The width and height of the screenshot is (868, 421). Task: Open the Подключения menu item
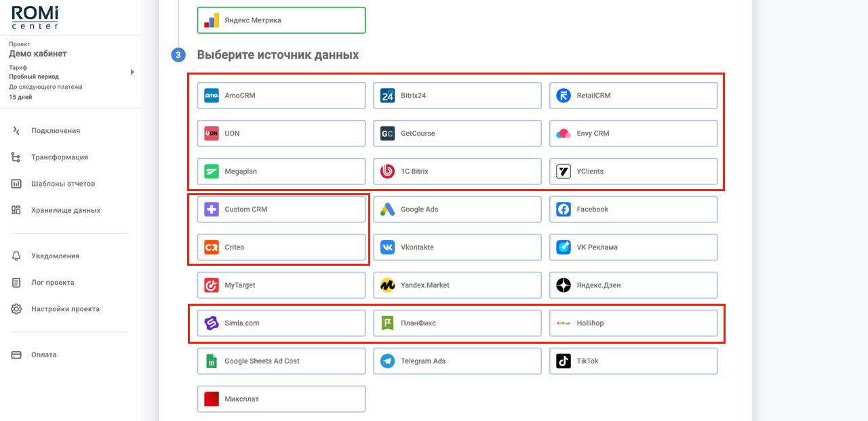click(56, 131)
